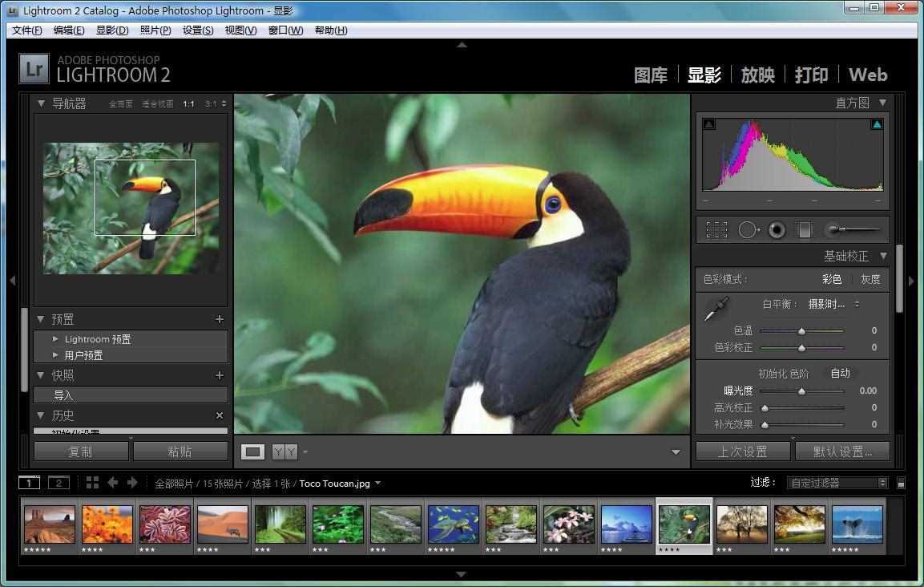Switch color mode to 灰度 (grayscale)
This screenshot has height=587, width=924.
[869, 279]
